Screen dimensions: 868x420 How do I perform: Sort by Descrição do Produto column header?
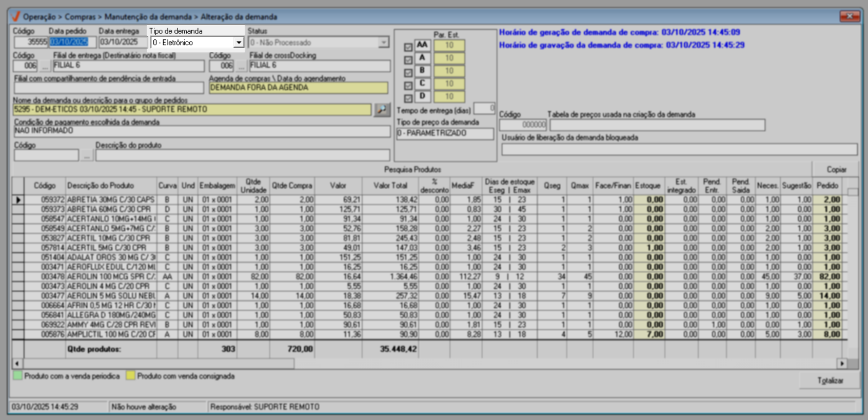[101, 186]
